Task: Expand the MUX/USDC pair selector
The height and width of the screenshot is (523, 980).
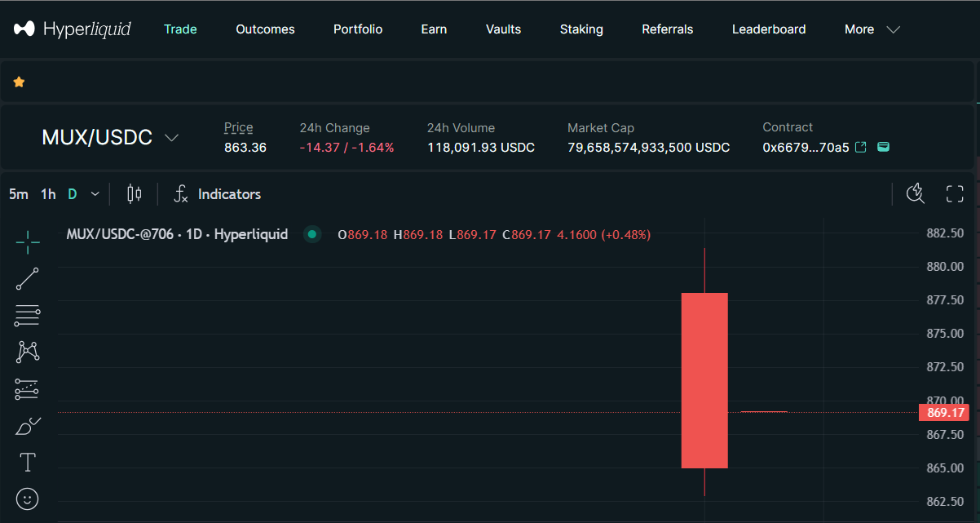Action: (x=171, y=138)
